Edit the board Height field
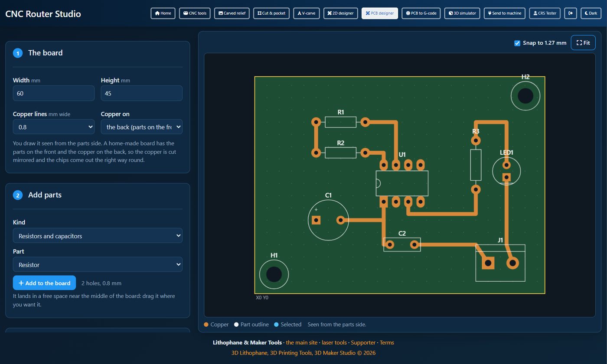 (142, 93)
